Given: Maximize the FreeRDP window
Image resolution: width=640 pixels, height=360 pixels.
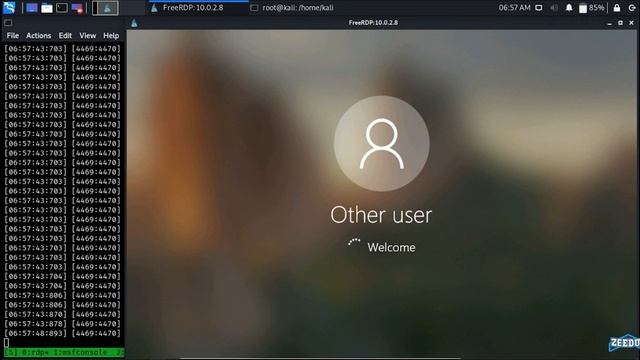Looking at the screenshot, I should click(620, 23).
